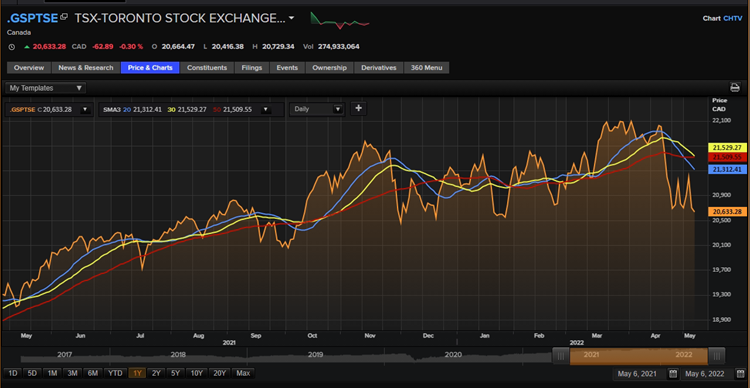Click the red 21,509.55 price label
This screenshot has height=388, width=750.
pos(727,157)
